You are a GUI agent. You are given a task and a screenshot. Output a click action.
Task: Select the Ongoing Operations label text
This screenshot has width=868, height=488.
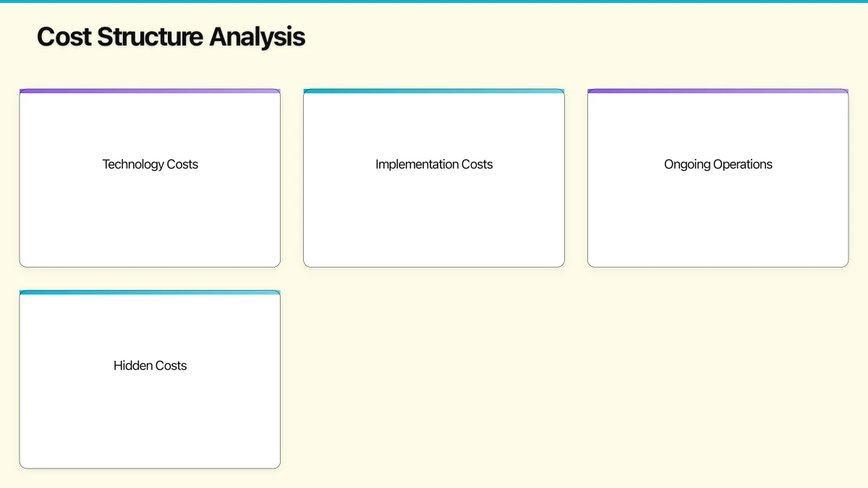click(718, 164)
